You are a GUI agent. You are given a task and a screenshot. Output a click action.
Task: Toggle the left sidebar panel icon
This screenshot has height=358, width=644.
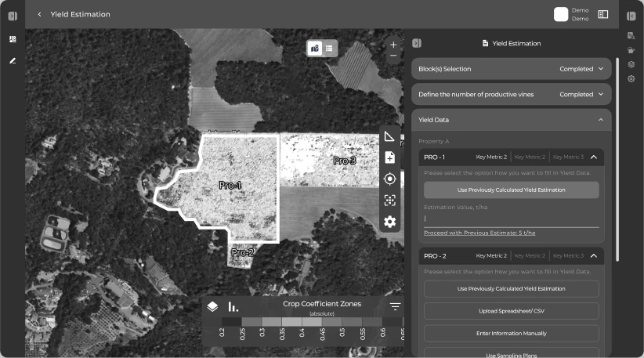pyautogui.click(x=13, y=16)
